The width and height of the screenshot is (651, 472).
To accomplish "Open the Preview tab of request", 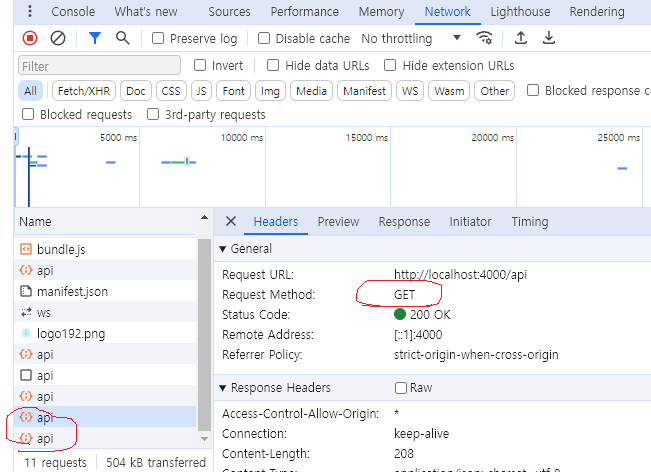I will 338,222.
